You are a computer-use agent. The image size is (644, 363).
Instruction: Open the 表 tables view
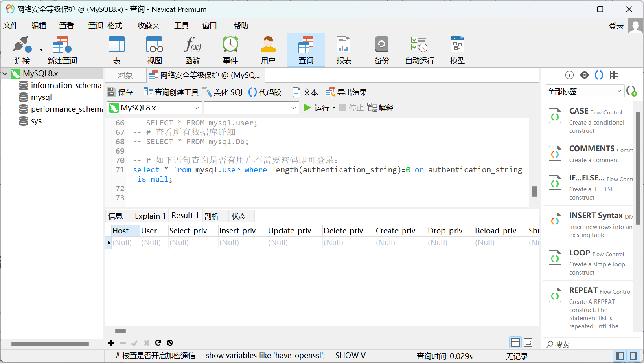(x=117, y=50)
